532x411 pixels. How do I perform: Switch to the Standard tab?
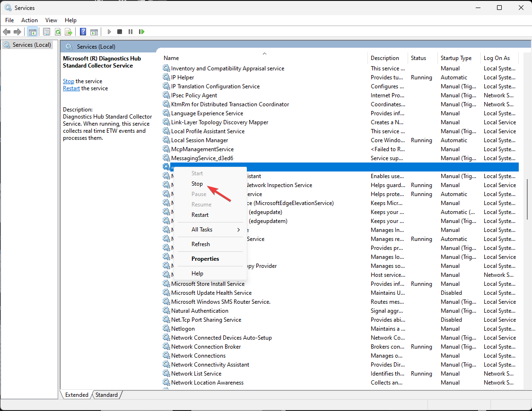point(106,395)
